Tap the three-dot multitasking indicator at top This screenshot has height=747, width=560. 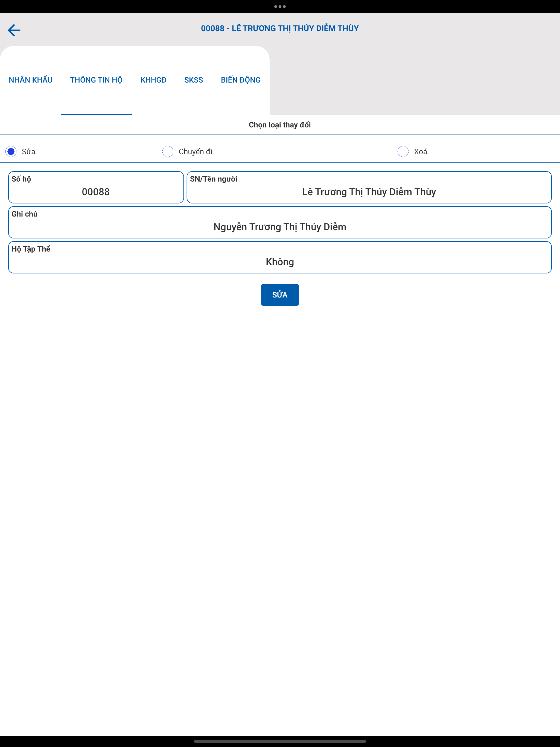pyautogui.click(x=280, y=6)
